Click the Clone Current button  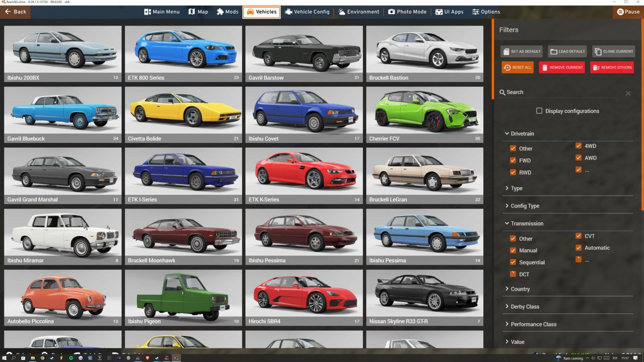click(x=613, y=51)
